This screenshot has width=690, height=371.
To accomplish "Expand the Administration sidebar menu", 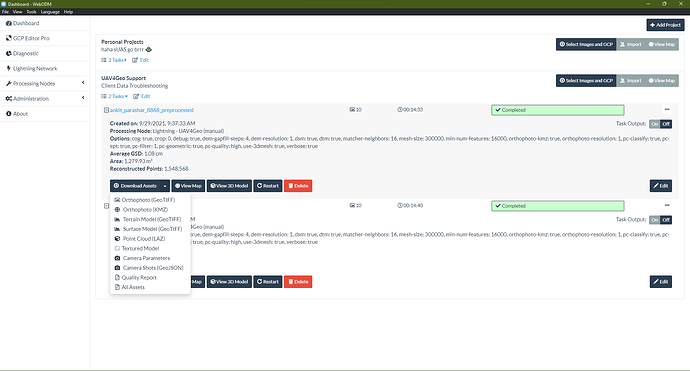I will (x=45, y=99).
